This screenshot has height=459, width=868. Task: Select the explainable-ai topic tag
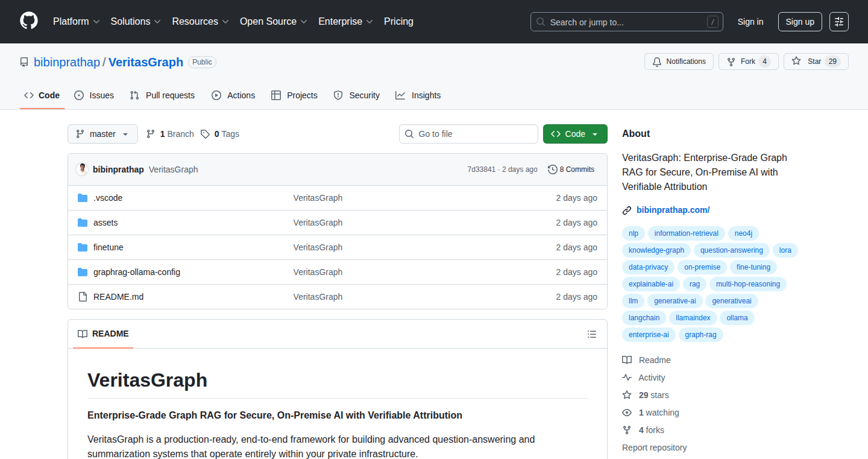click(651, 284)
